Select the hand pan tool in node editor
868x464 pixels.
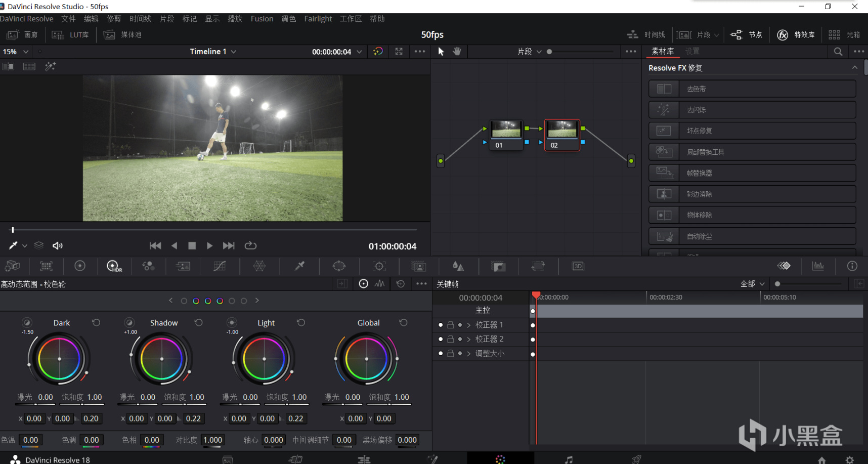[457, 52]
